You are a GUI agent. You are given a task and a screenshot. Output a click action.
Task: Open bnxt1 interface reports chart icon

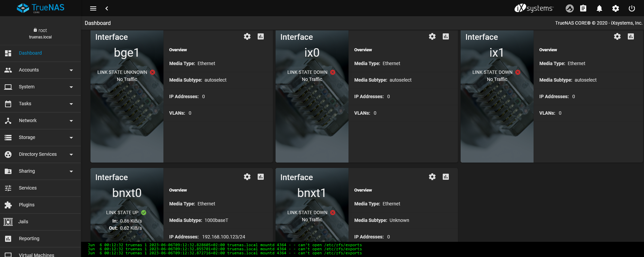(446, 177)
